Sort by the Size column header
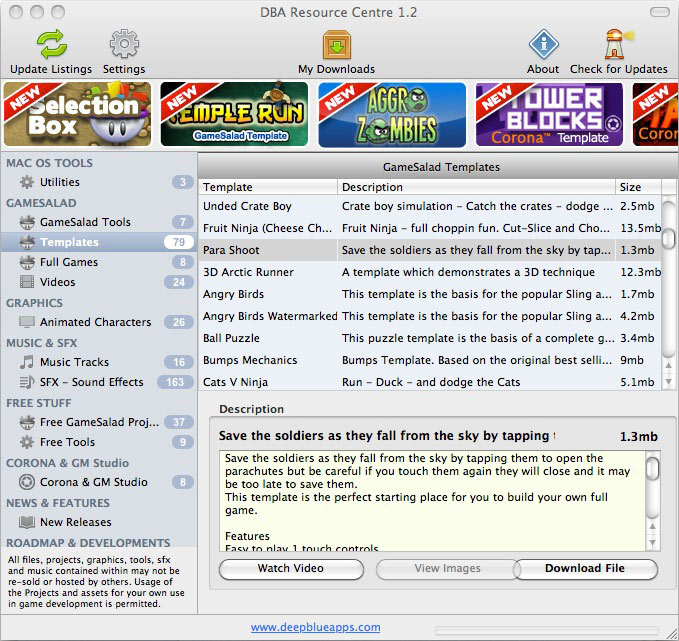Image resolution: width=679 pixels, height=641 pixels. pyautogui.click(x=638, y=187)
